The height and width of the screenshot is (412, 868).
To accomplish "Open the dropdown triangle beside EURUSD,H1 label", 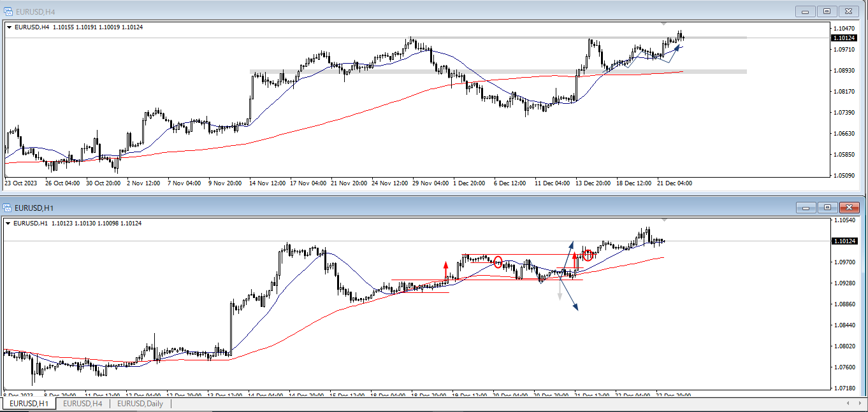I will click(9, 224).
